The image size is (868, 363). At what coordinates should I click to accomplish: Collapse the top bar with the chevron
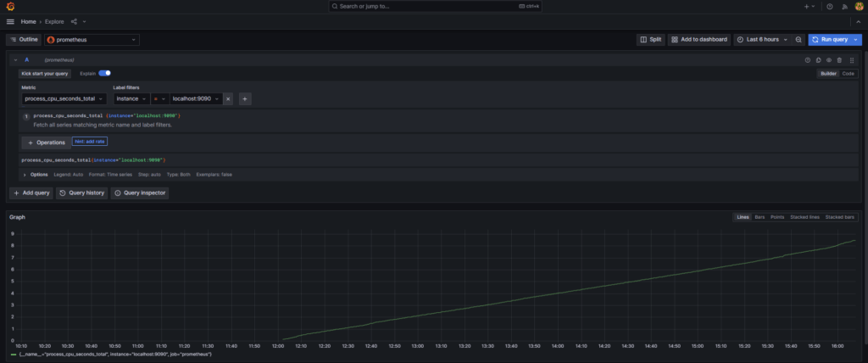pos(859,21)
